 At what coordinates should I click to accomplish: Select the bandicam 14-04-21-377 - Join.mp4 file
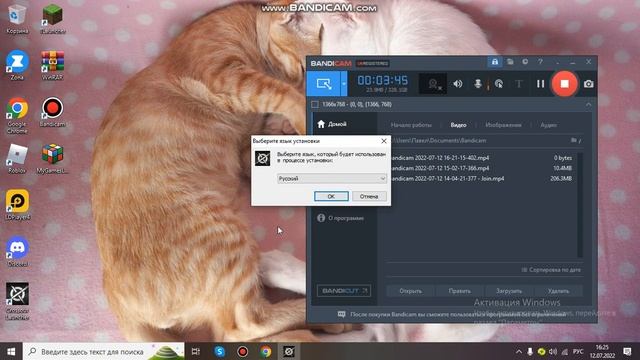pos(482,178)
